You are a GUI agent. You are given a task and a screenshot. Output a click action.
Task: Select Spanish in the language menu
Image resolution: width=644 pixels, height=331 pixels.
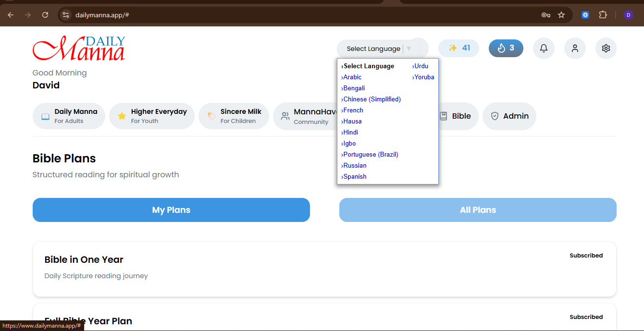(x=355, y=177)
